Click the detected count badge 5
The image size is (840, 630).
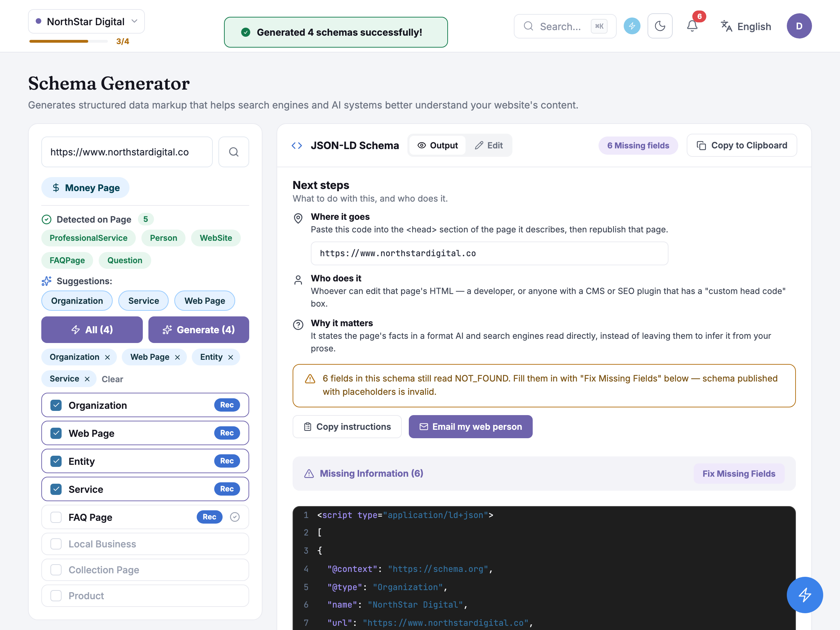point(146,219)
